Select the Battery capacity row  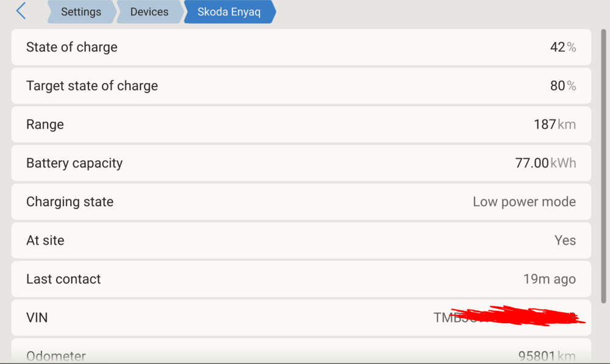click(x=301, y=163)
